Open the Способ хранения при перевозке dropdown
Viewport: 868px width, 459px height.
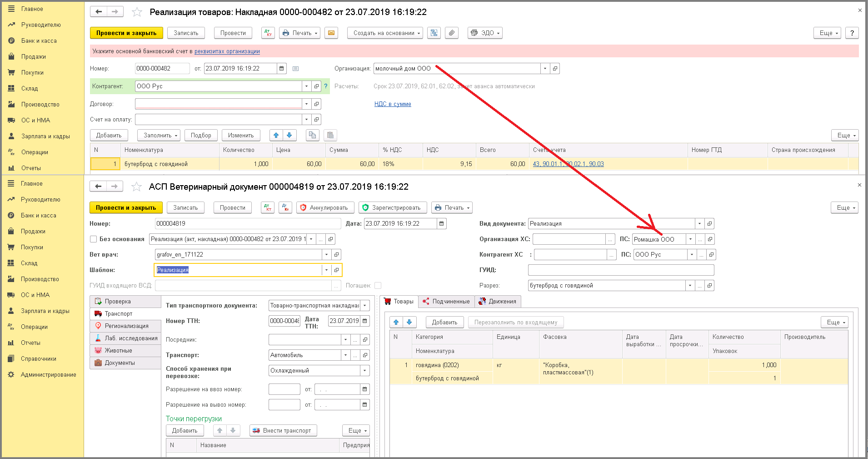tap(365, 370)
